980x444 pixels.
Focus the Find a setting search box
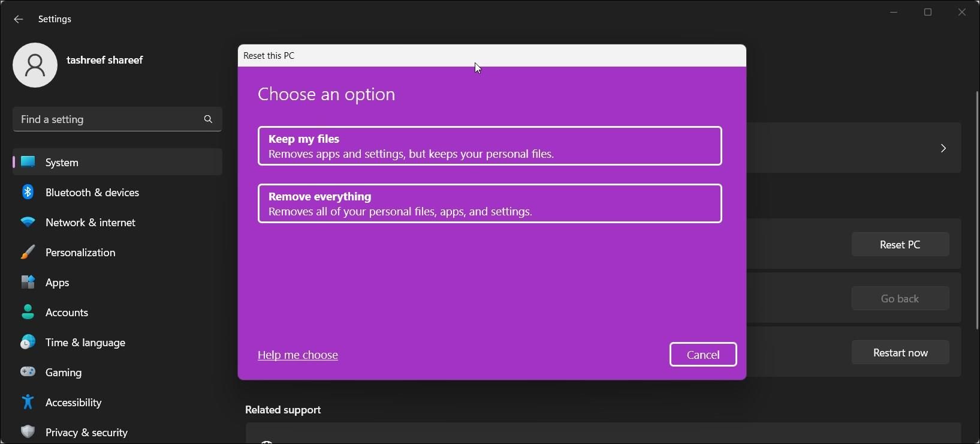tap(117, 119)
